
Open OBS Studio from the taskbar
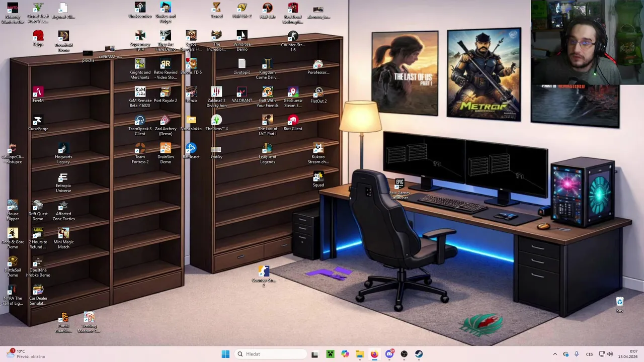404,354
